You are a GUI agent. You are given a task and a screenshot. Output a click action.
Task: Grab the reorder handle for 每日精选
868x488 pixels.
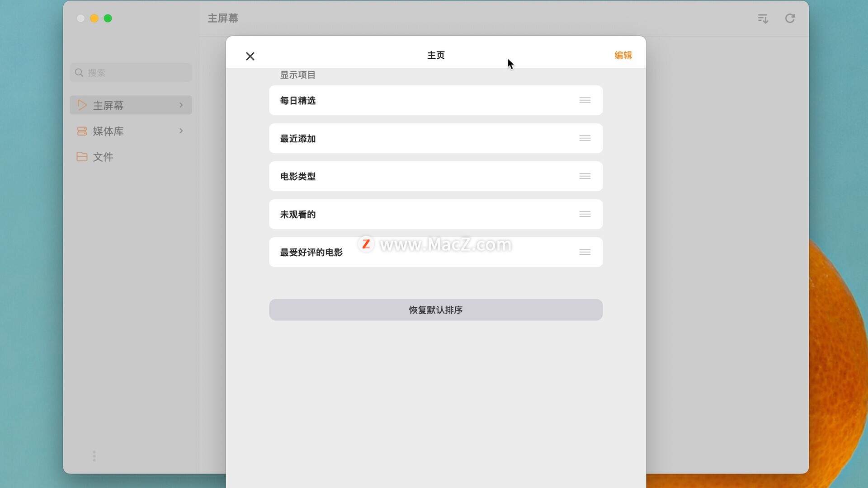click(x=585, y=100)
